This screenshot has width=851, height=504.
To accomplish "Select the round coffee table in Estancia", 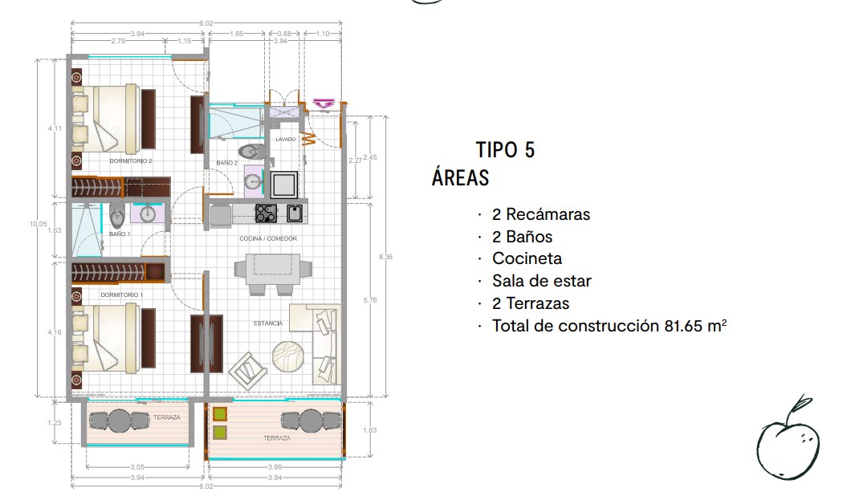I will point(287,356).
